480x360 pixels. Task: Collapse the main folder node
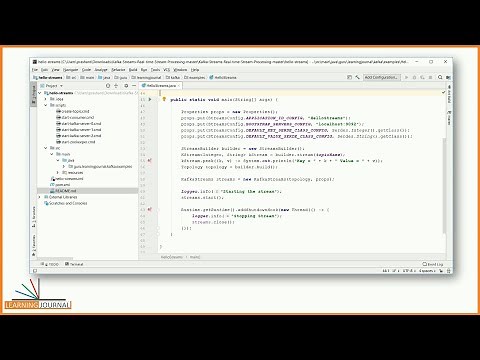point(52,154)
